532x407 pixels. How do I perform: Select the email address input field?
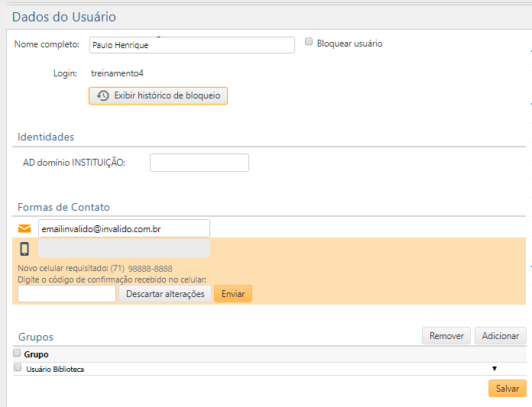[124, 228]
